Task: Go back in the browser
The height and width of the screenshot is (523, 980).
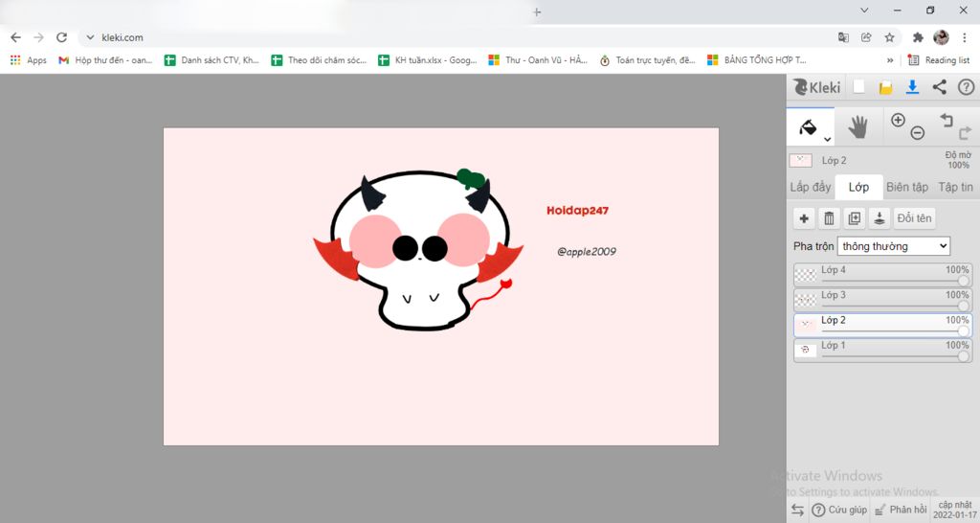Action: 15,37
